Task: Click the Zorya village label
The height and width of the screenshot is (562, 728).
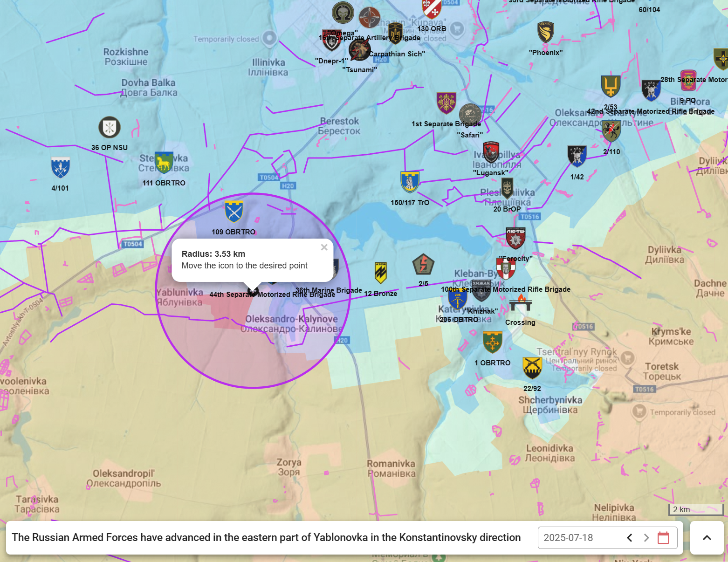Action: click(289, 467)
